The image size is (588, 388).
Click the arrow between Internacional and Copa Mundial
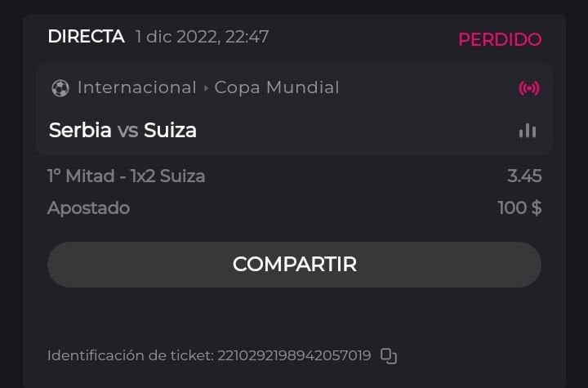pos(206,87)
